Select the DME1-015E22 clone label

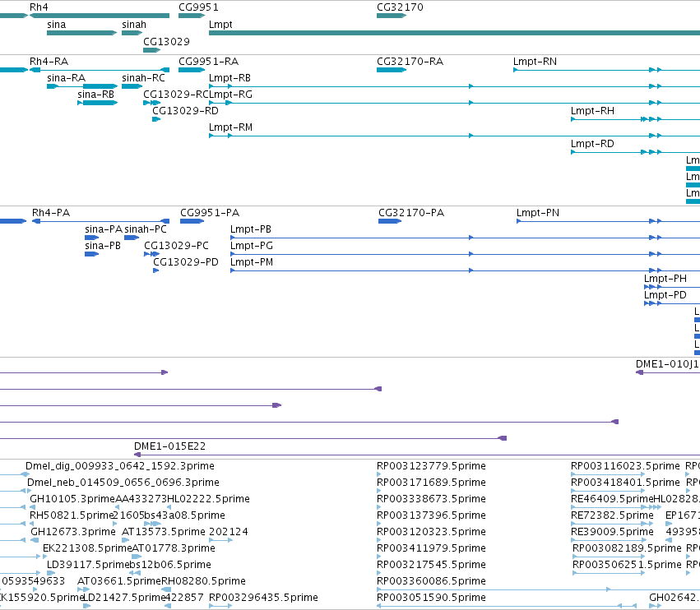pyautogui.click(x=169, y=446)
